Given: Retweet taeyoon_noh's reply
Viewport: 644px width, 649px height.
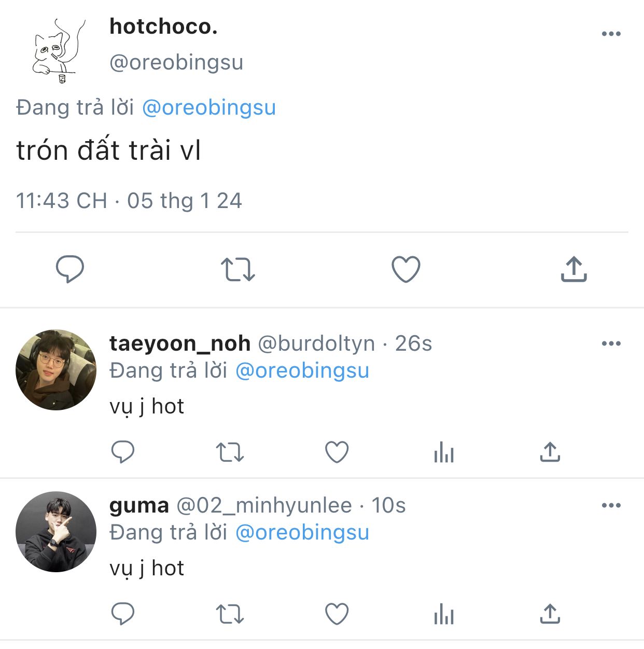Looking at the screenshot, I should click(230, 452).
